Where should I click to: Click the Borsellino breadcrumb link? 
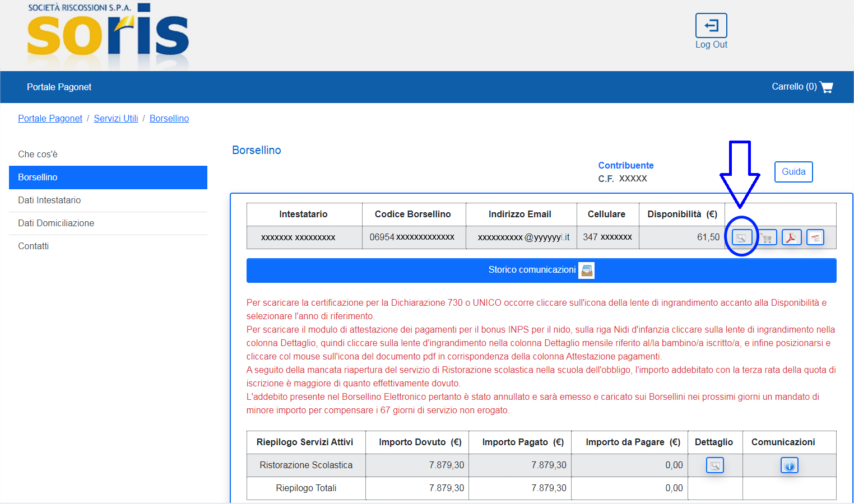169,119
